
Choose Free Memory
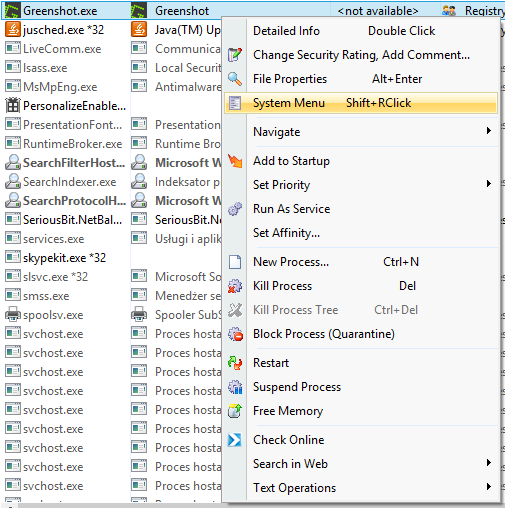(x=361, y=411)
